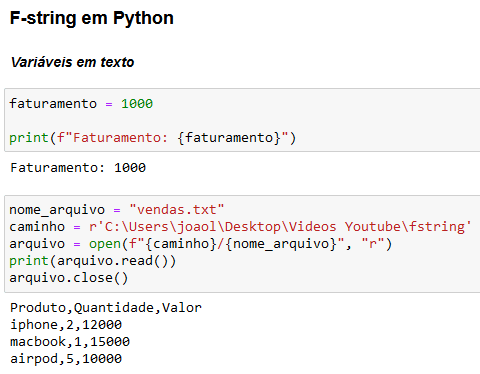This screenshot has width=480, height=374.
Task: Click the line 'arquivo.close()'
Action: click(69, 278)
